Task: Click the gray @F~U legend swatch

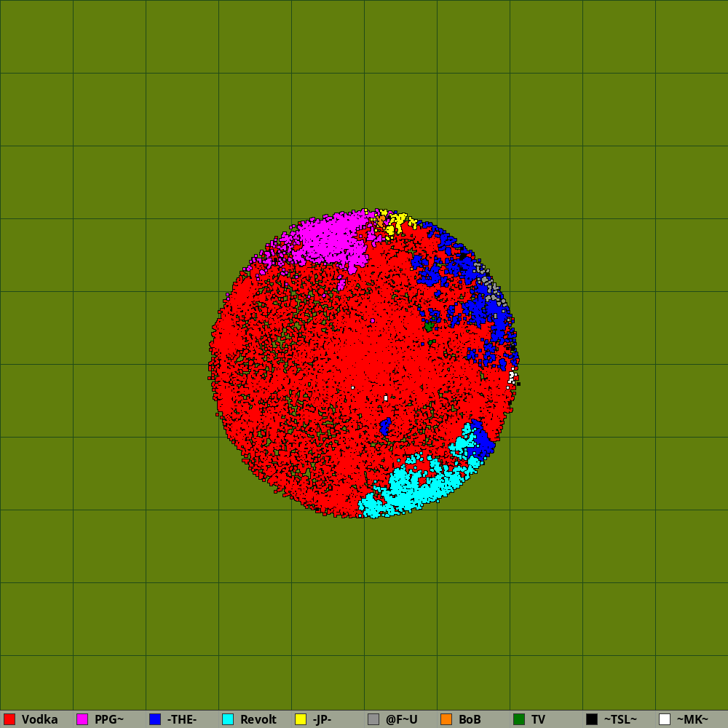Action: (x=373, y=719)
